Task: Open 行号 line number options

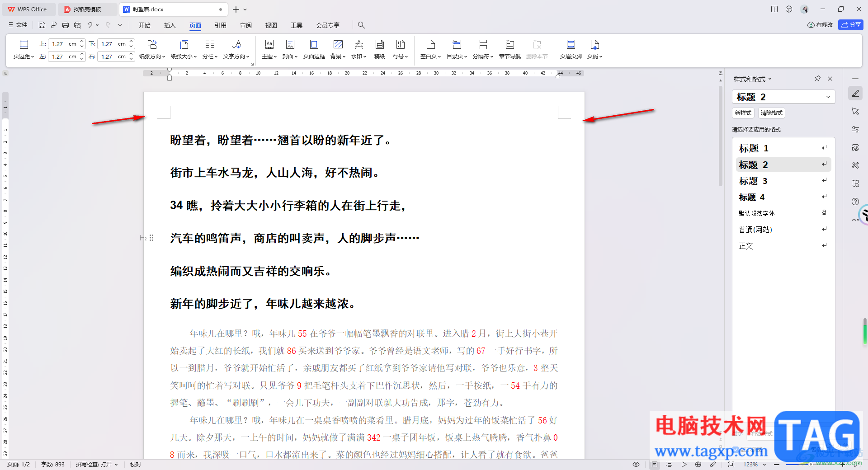Action: point(400,49)
